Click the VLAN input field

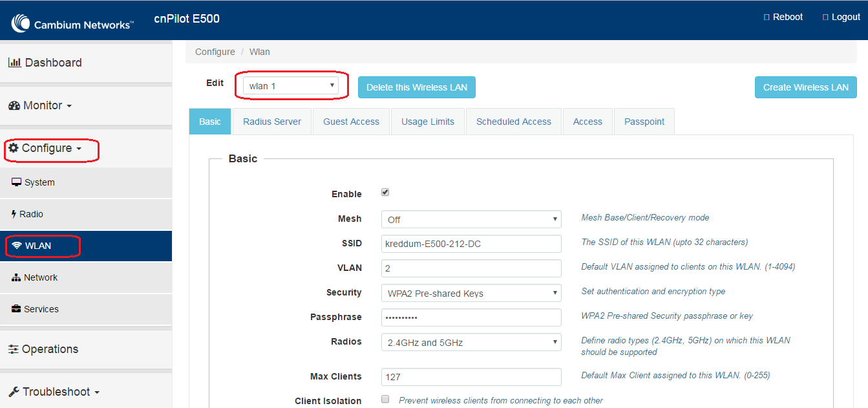[471, 268]
